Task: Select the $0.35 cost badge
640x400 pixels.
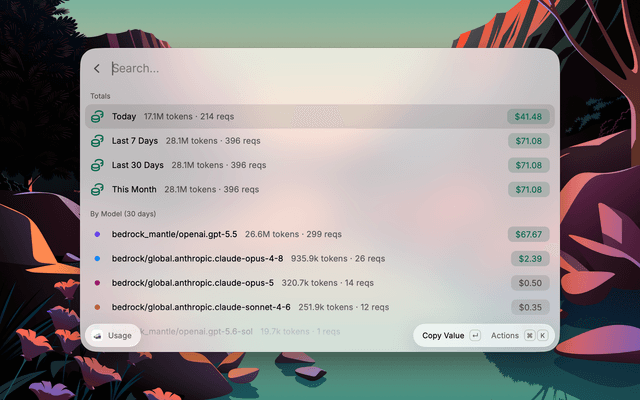Action: tap(530, 307)
